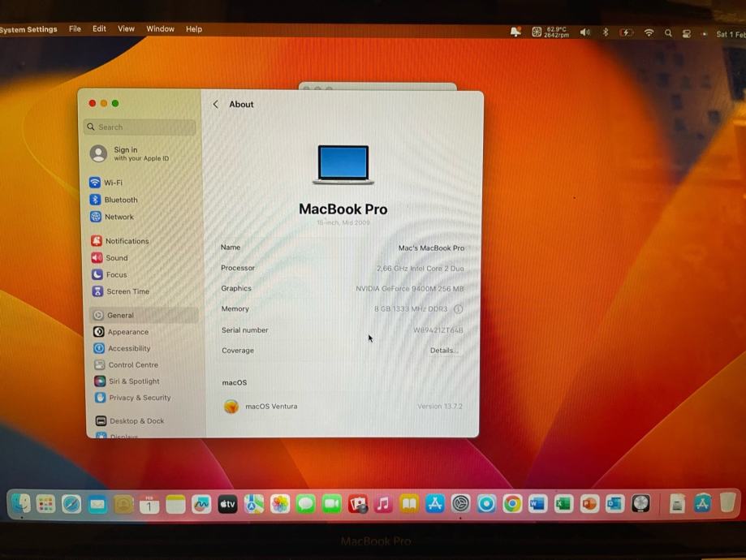Screen dimensions: 746x560
Task: Open Microsoft Excel from the Dock
Action: click(564, 504)
